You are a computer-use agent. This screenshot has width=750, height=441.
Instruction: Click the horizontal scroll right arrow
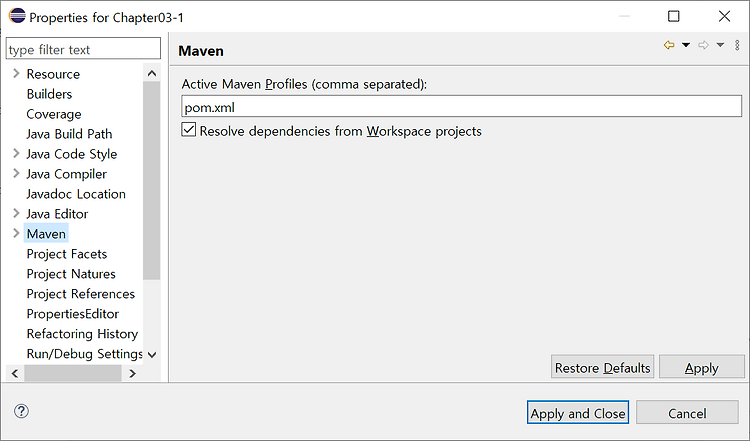(132, 374)
